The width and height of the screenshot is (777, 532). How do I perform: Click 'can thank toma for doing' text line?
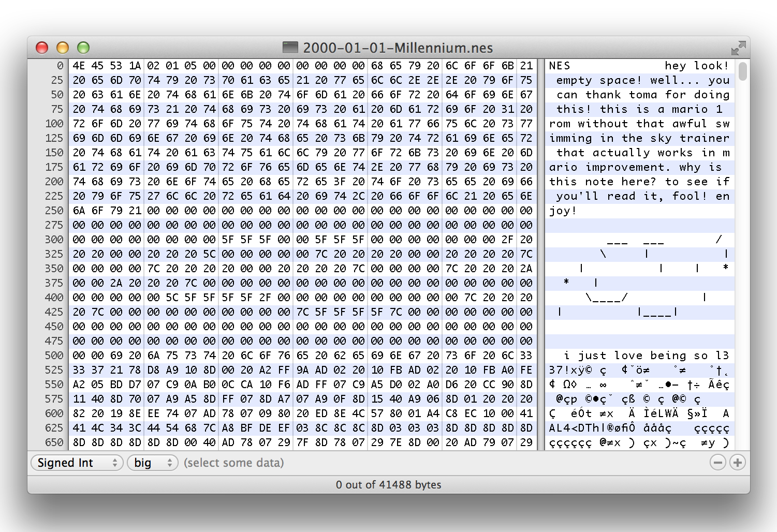pos(642,95)
